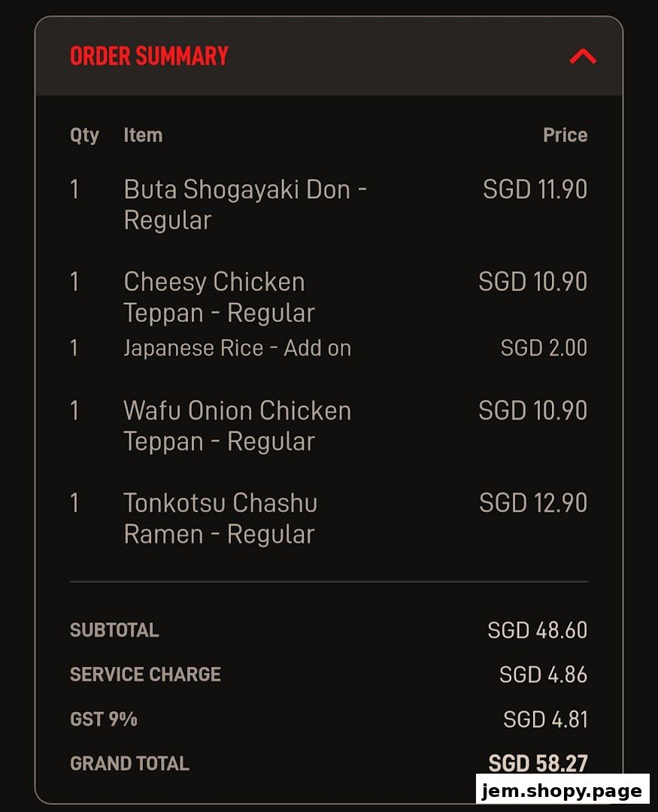Collapse the Order Summary section

click(581, 55)
